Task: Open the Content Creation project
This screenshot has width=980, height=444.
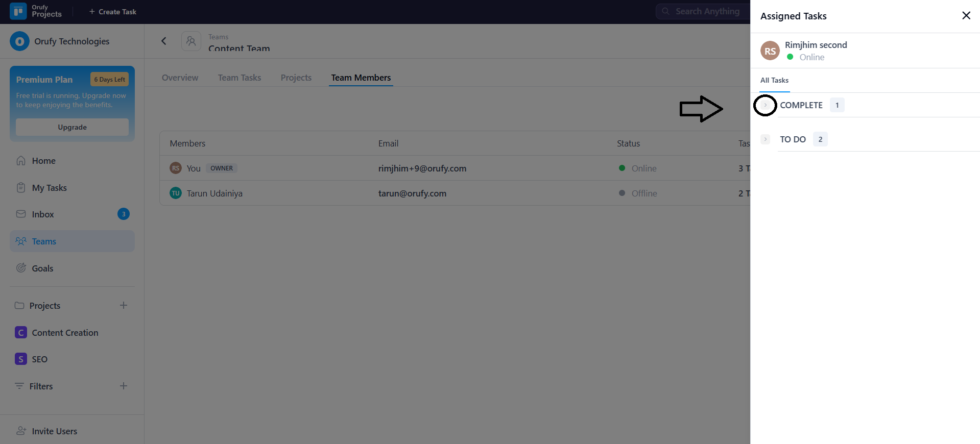Action: tap(65, 333)
